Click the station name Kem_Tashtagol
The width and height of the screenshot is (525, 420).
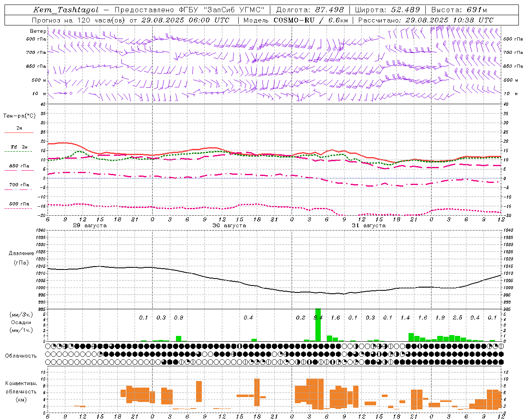coord(66,10)
